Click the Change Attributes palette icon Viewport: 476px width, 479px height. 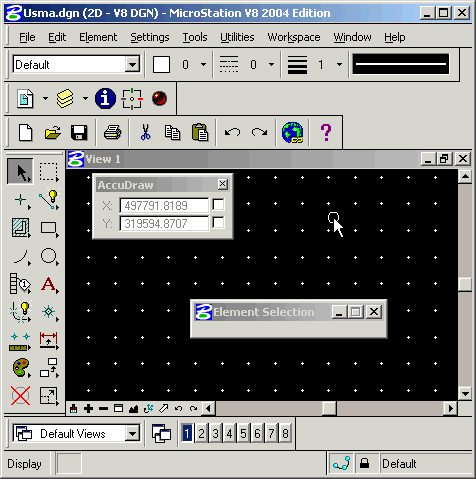tap(20, 368)
